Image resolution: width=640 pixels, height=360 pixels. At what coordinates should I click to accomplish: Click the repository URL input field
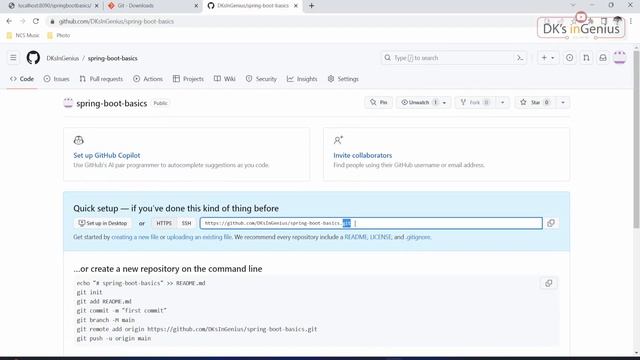click(371, 223)
